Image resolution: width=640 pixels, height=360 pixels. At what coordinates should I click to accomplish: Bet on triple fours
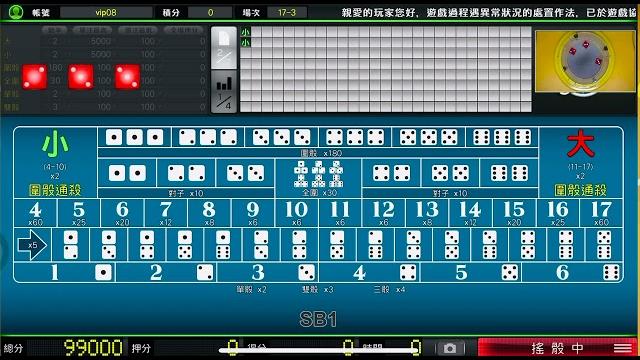pos(355,137)
